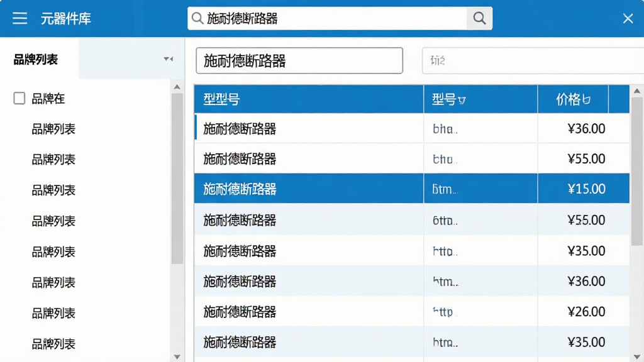Select the 施耐德断路器 row priced ¥26.00
Viewport: 644px width, 362px height.
[411, 312]
